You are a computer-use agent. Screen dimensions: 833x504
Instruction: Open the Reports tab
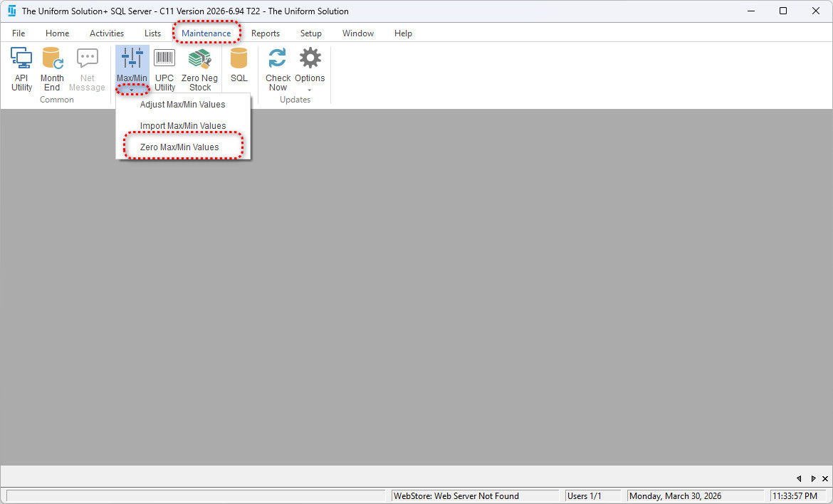265,33
